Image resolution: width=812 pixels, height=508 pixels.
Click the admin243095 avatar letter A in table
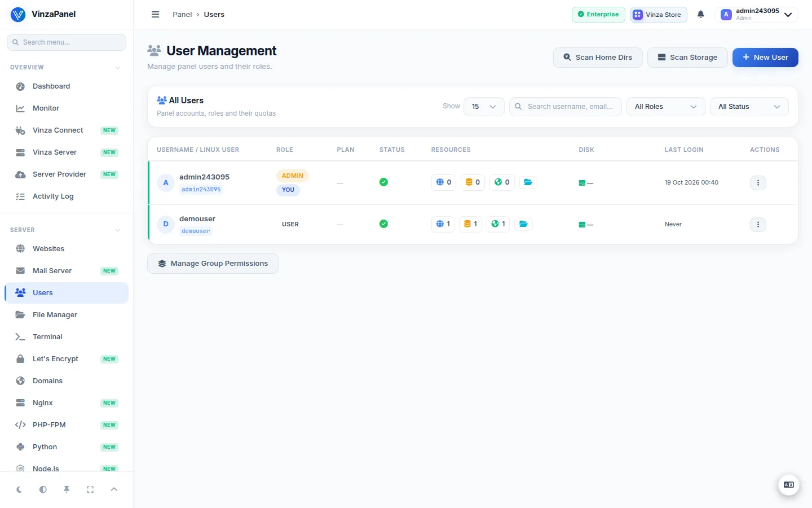(x=166, y=183)
